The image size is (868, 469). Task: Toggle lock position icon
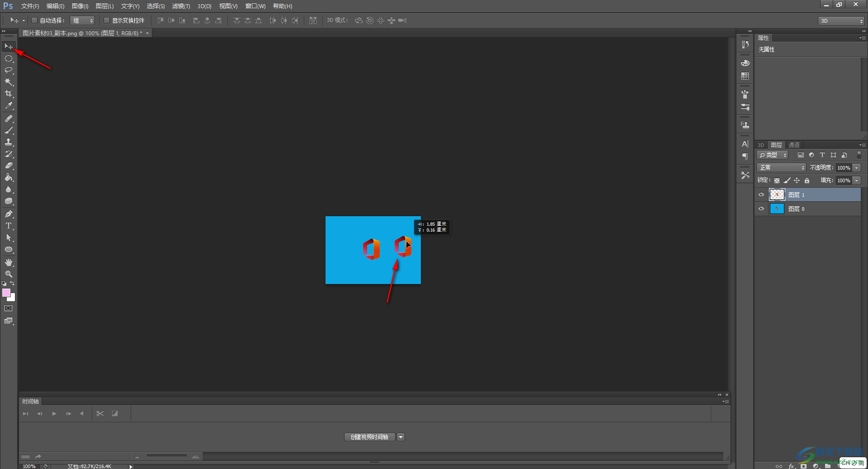797,180
